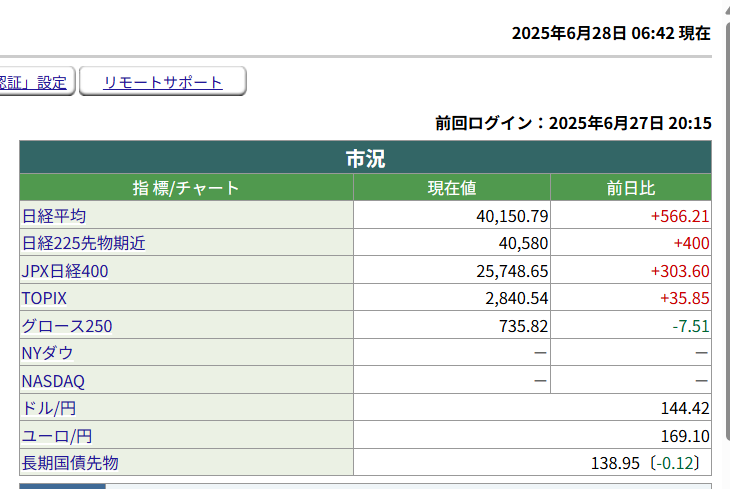The image size is (730, 489).
Task: Open the ユーロ/円 rate link
Action: point(56,436)
